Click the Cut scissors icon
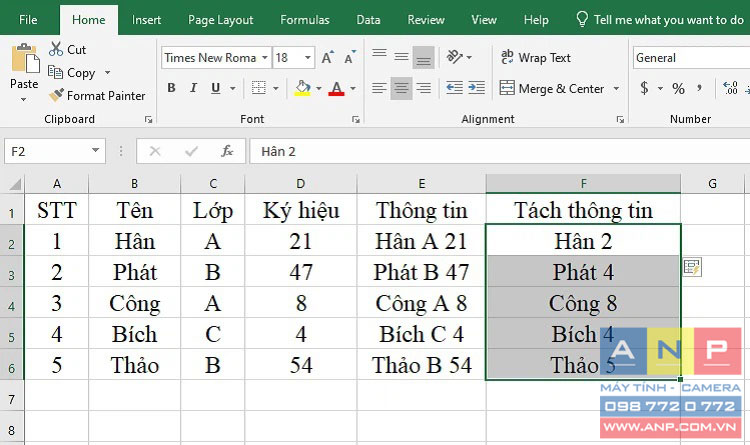The width and height of the screenshot is (750, 445). [56, 49]
